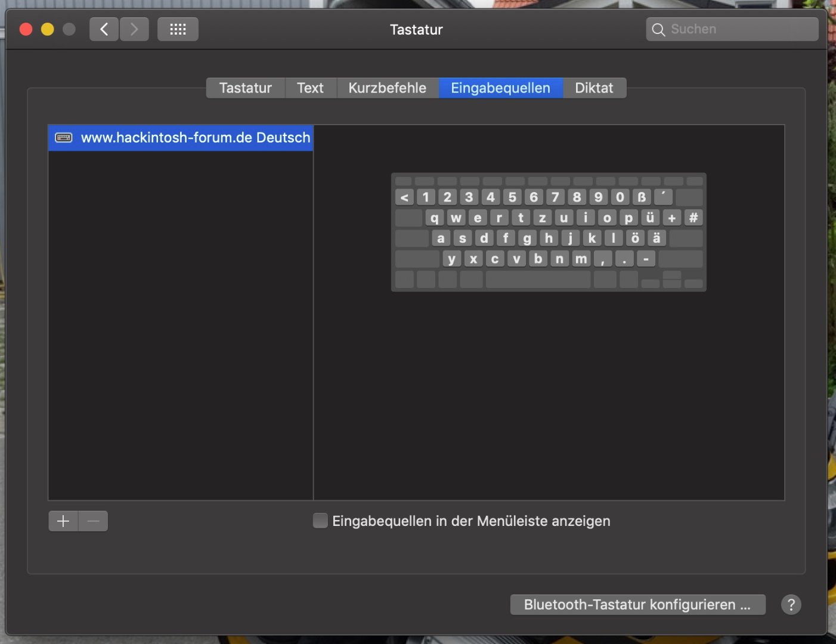
Task: Open help with the question mark button
Action: [x=791, y=605]
